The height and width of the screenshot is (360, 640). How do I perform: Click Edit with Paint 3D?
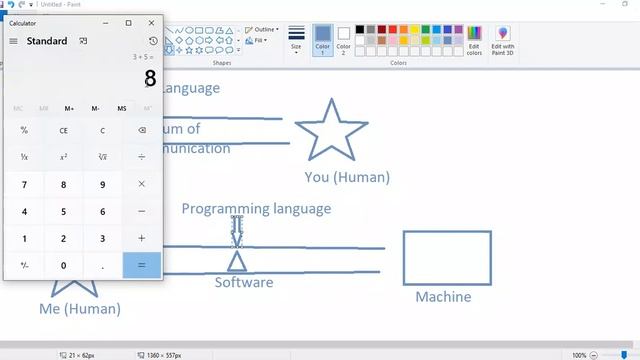tap(503, 40)
